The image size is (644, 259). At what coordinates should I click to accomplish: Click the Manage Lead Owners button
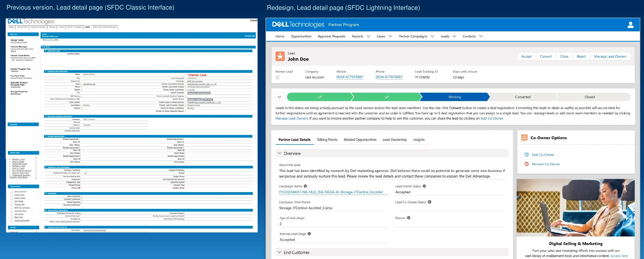610,56
